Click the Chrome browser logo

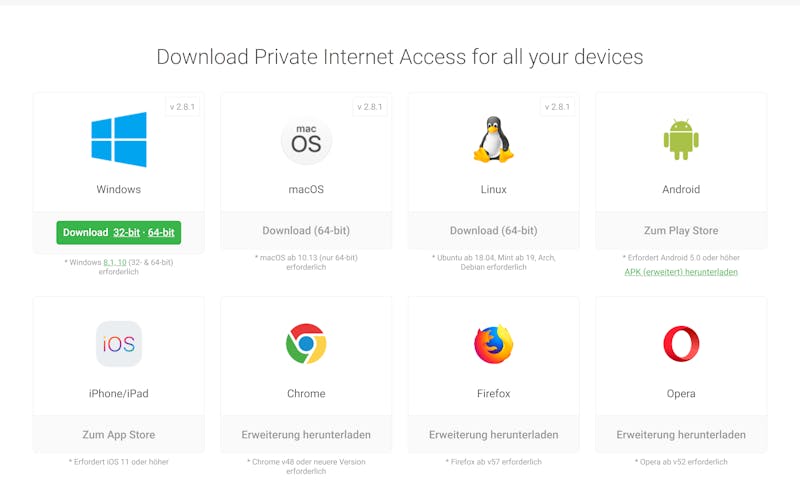coord(306,343)
